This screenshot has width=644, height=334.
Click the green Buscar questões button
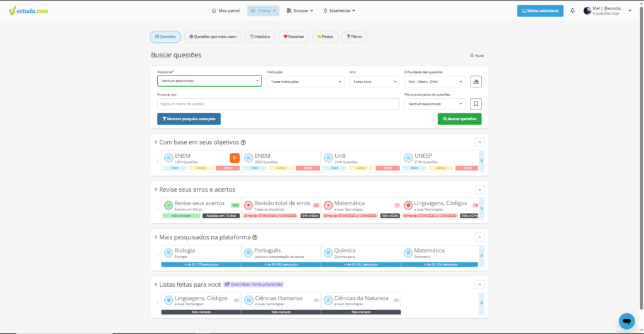[x=459, y=119]
